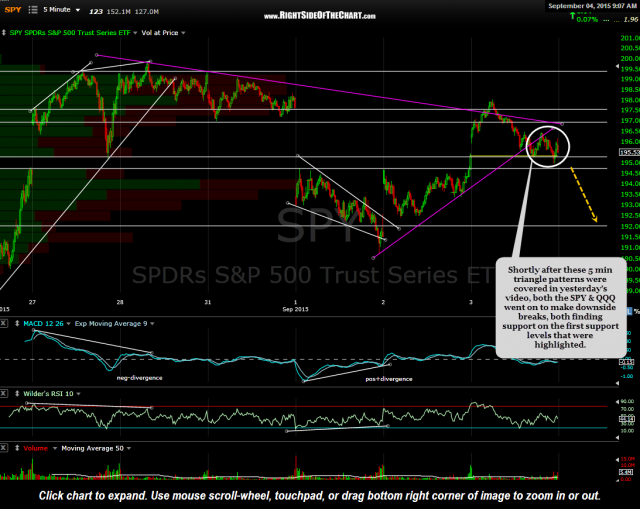The image size is (640, 509).
Task: Click the move arrows icon in RSI panel
Action: pyautogui.click(x=17, y=393)
